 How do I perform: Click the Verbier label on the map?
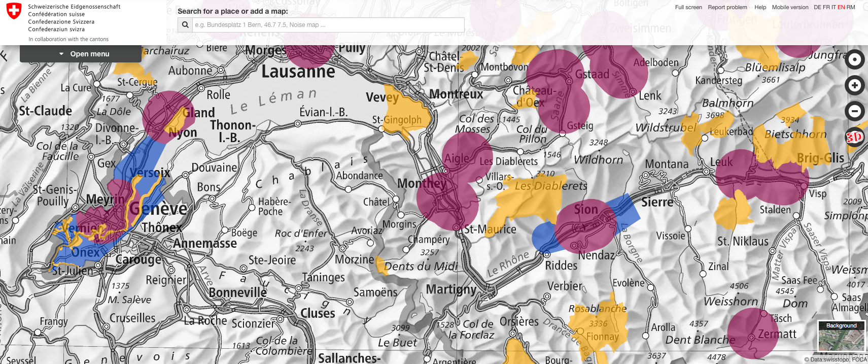click(565, 286)
